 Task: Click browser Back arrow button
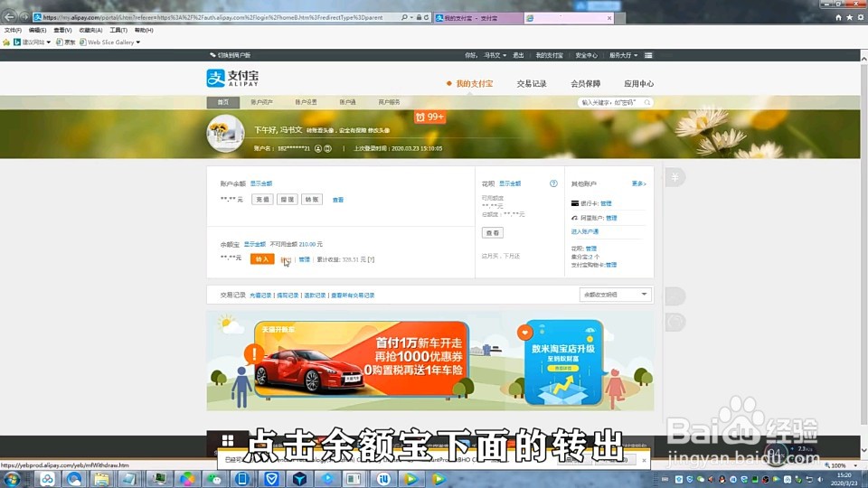tap(9, 17)
